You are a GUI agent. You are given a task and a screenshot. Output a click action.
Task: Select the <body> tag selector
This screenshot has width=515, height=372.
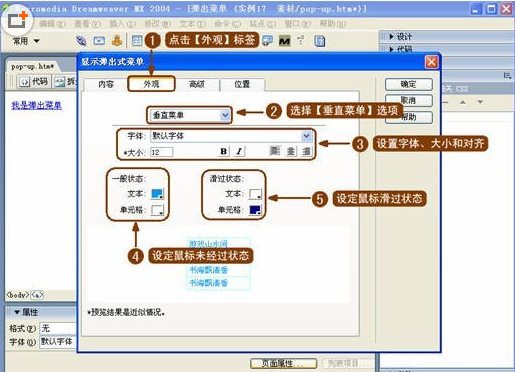click(x=18, y=295)
